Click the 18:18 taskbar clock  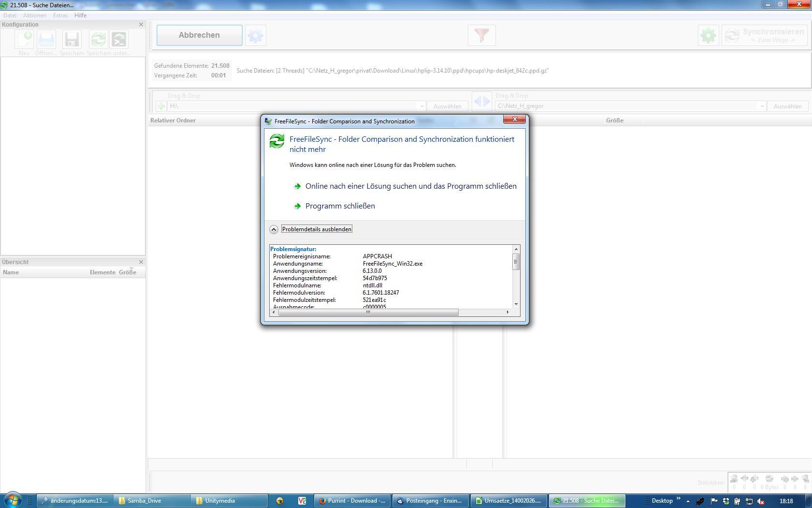coord(786,501)
